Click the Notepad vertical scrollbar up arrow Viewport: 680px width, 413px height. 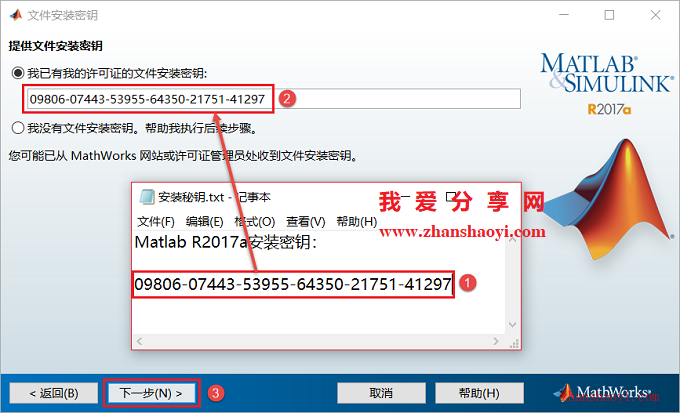pos(513,239)
